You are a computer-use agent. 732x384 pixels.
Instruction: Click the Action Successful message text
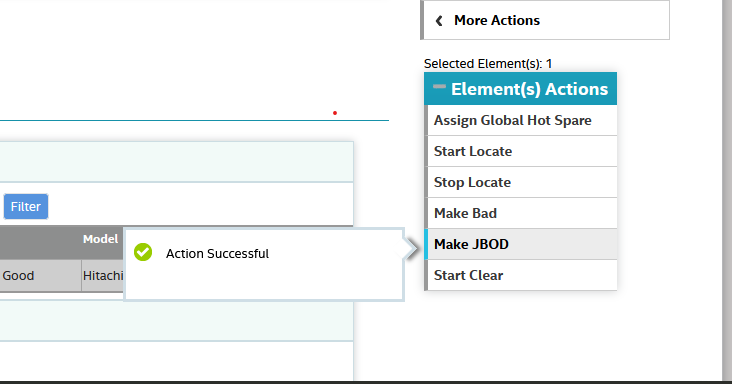coord(217,253)
